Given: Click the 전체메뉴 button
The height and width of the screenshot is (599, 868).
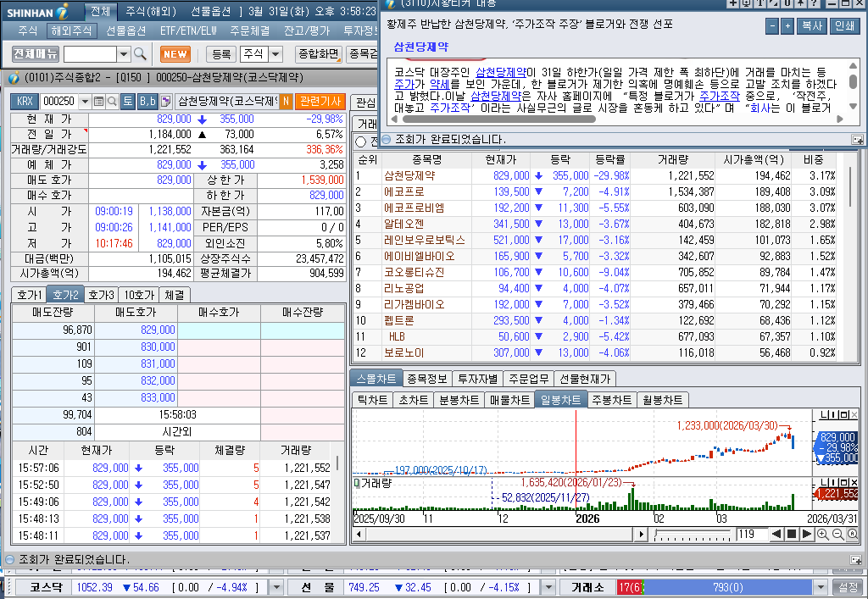Looking at the screenshot, I should pos(36,53).
